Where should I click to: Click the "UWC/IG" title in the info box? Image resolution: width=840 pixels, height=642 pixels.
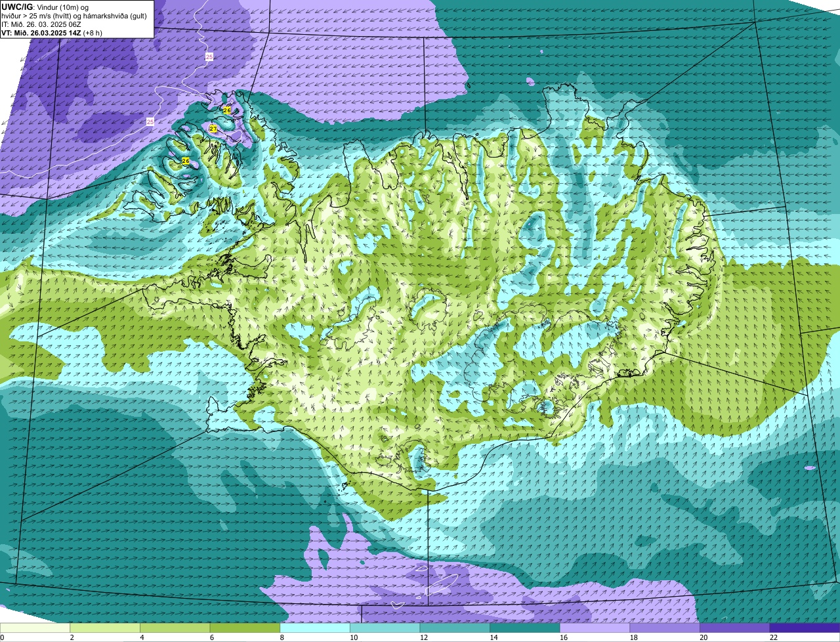[17, 7]
